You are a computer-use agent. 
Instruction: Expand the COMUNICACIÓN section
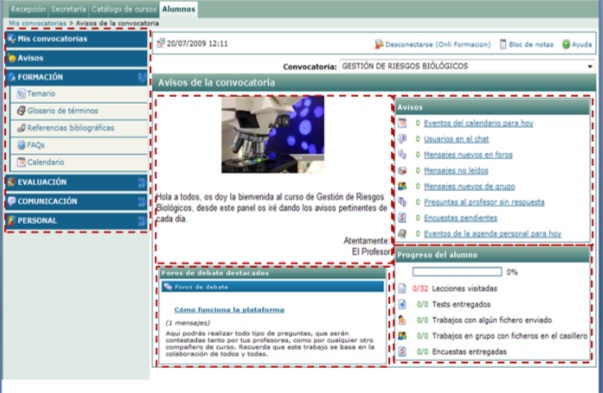pyautogui.click(x=142, y=201)
